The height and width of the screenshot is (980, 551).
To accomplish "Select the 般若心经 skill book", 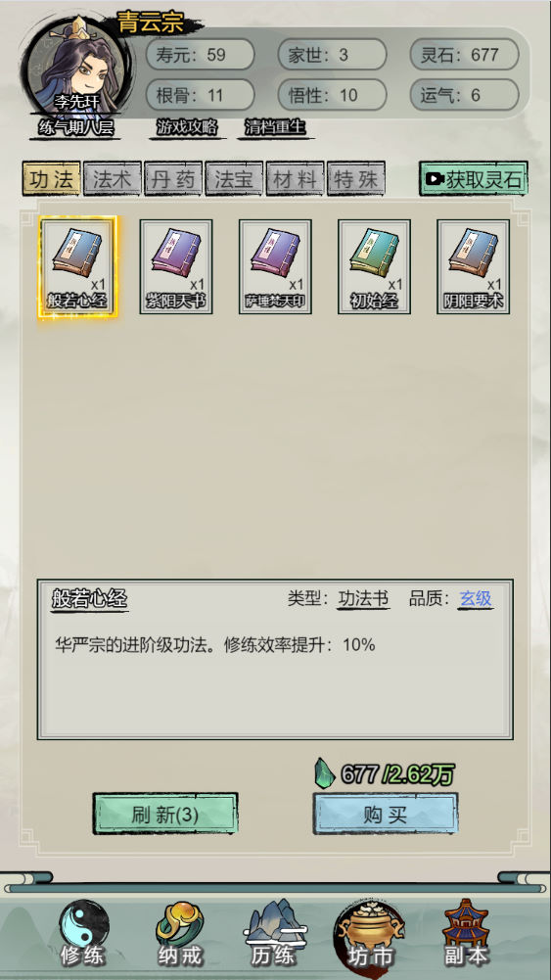I will click(x=77, y=267).
